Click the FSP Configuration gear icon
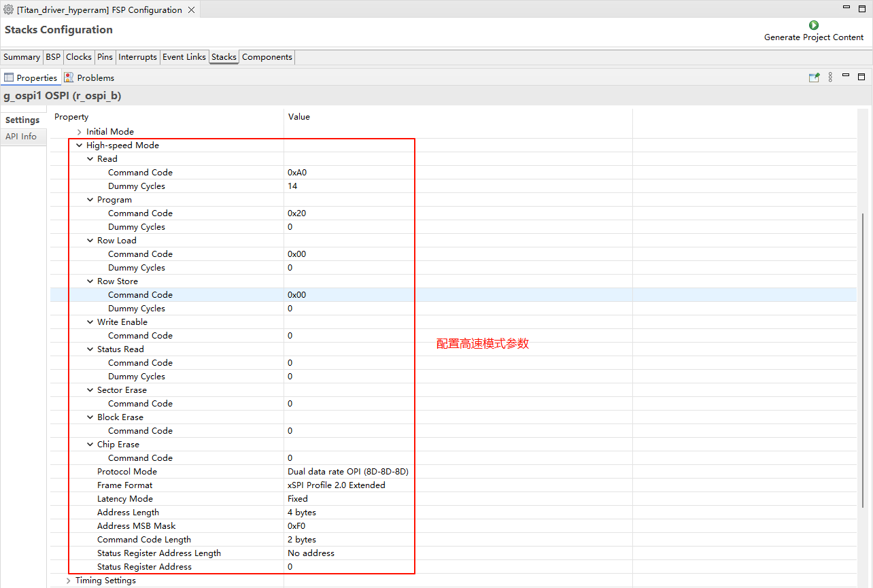Image resolution: width=873 pixels, height=588 pixels. coord(9,10)
